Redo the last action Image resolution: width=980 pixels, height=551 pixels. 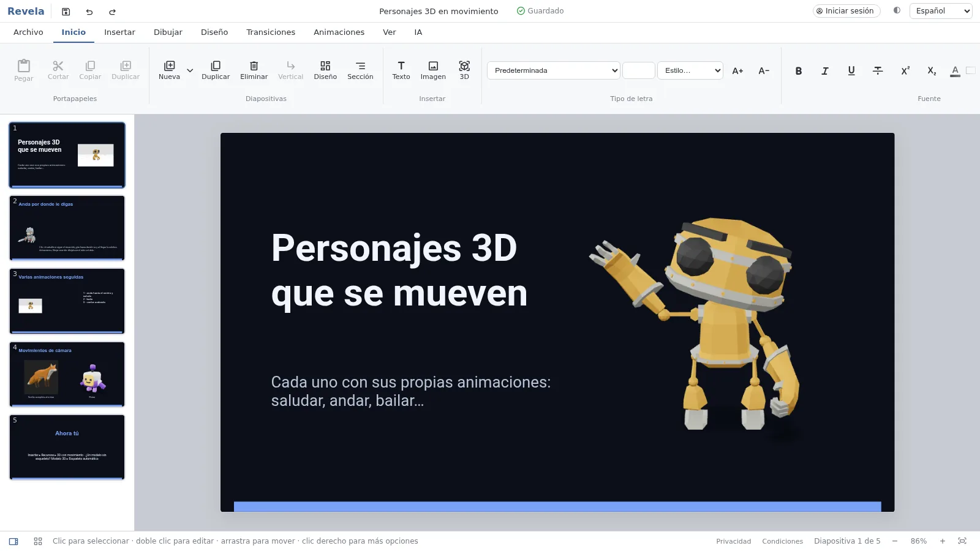point(112,12)
